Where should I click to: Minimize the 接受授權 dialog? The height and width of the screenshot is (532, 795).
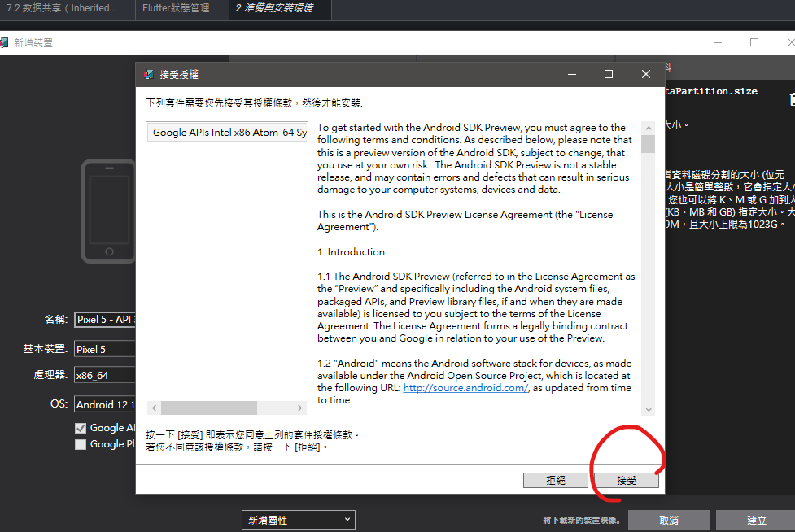(x=572, y=75)
